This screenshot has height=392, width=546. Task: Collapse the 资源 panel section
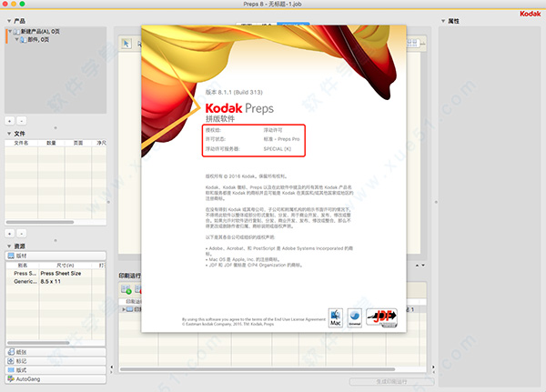click(x=9, y=246)
